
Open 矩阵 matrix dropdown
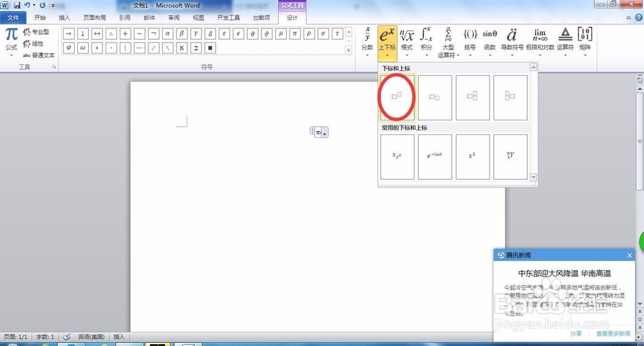tap(585, 42)
